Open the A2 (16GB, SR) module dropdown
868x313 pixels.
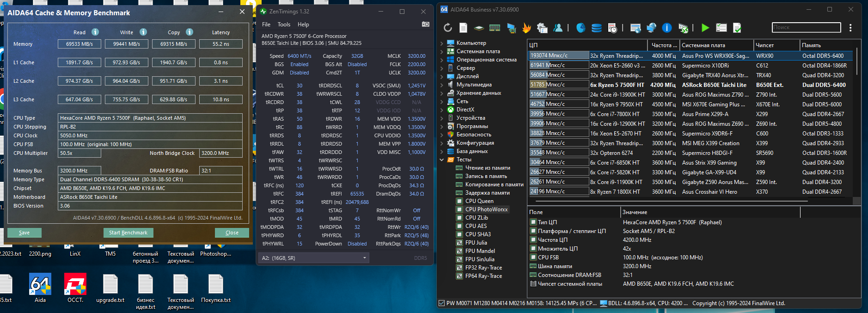click(313, 258)
